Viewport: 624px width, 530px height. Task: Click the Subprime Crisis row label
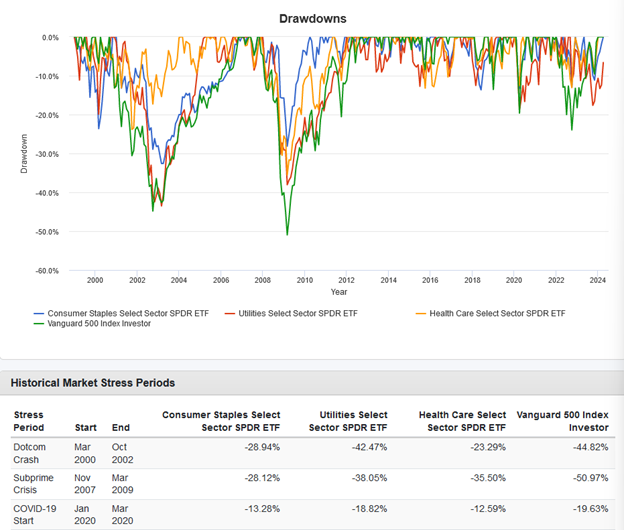click(33, 484)
